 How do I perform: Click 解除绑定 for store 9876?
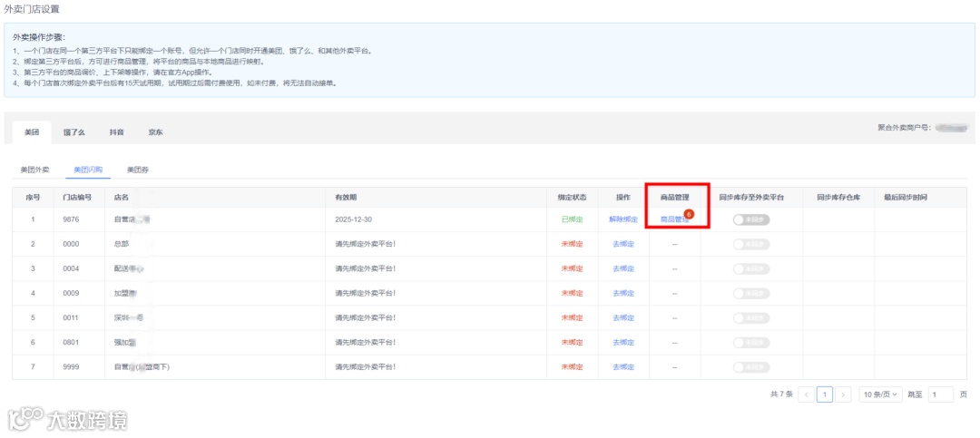click(623, 219)
